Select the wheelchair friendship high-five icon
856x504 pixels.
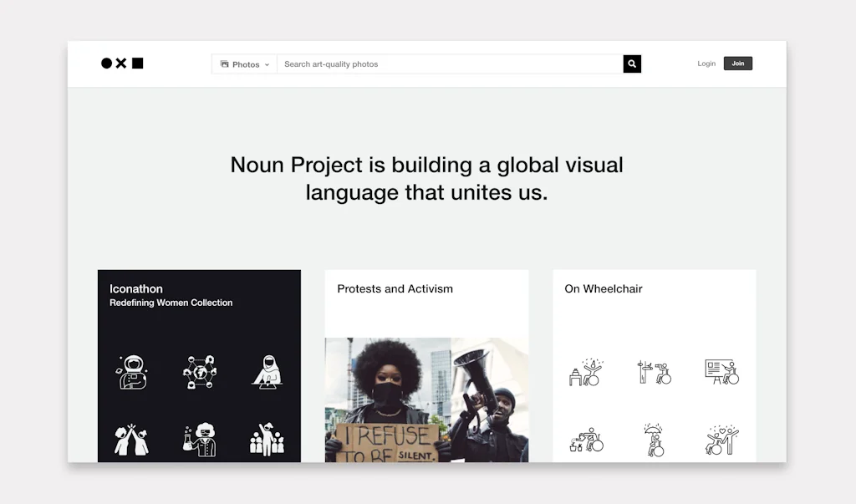(721, 437)
